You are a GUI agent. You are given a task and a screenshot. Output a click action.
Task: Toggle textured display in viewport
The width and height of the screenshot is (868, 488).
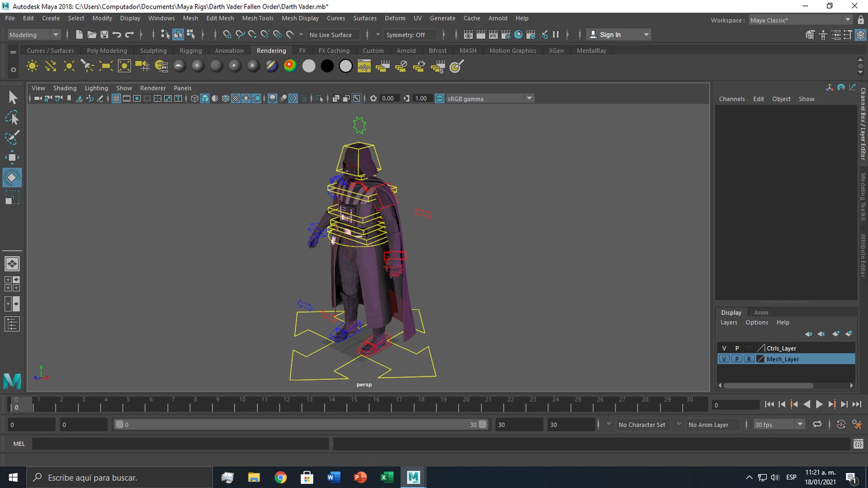click(x=236, y=99)
